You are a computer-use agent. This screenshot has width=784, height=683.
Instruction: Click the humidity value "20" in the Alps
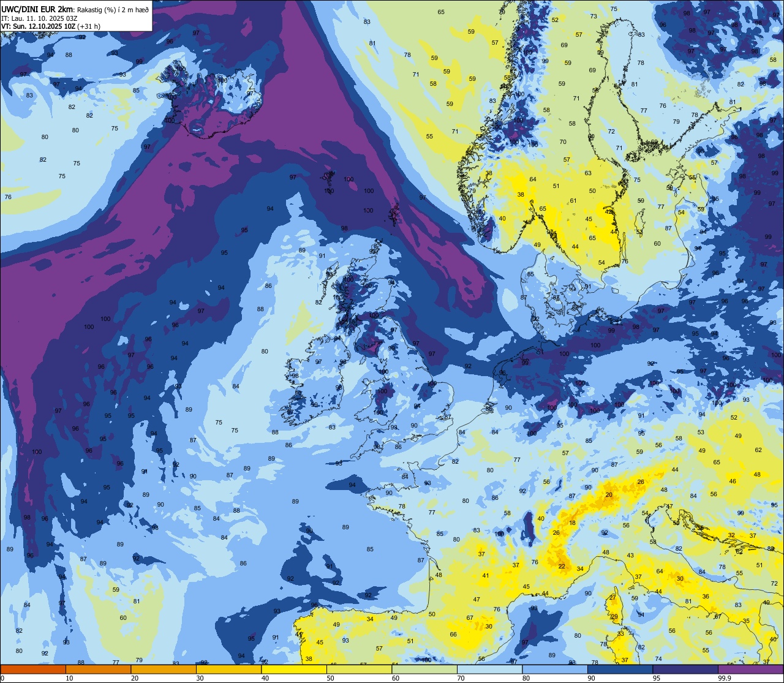[609, 494]
